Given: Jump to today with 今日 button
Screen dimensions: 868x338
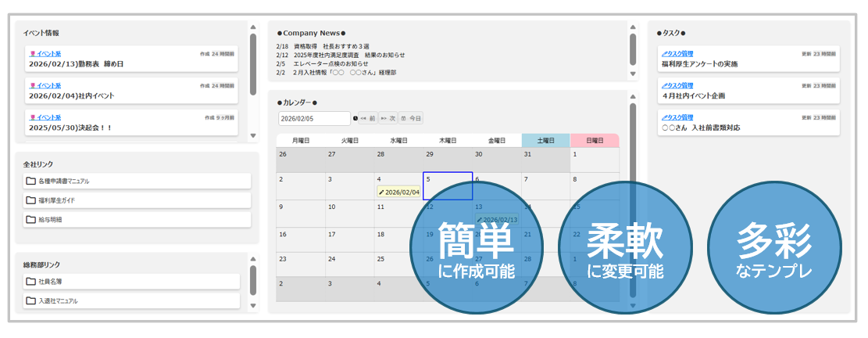Looking at the screenshot, I should coord(412,119).
